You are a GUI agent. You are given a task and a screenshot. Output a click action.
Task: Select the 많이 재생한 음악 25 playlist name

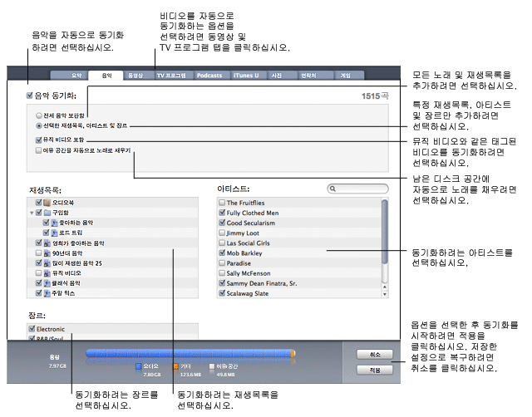click(77, 263)
